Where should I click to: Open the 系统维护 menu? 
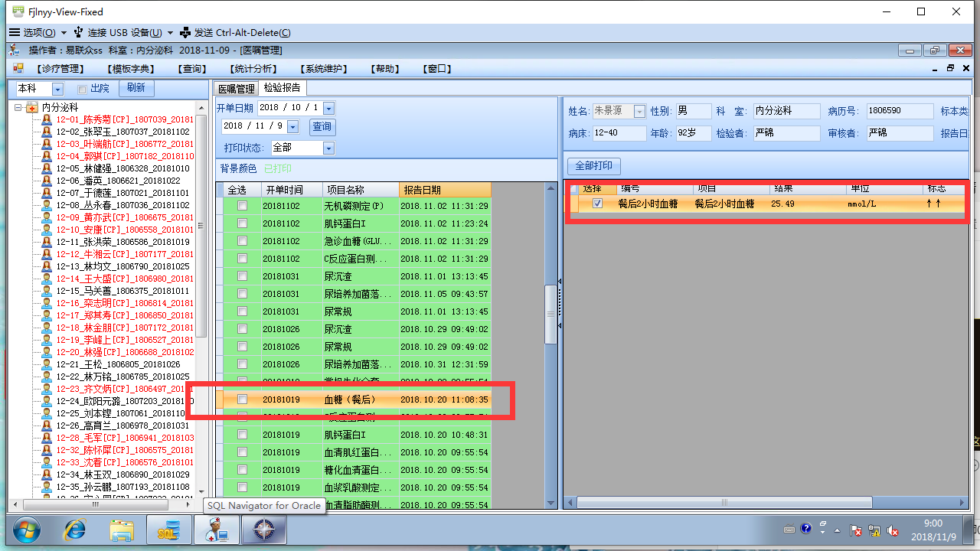tap(325, 69)
